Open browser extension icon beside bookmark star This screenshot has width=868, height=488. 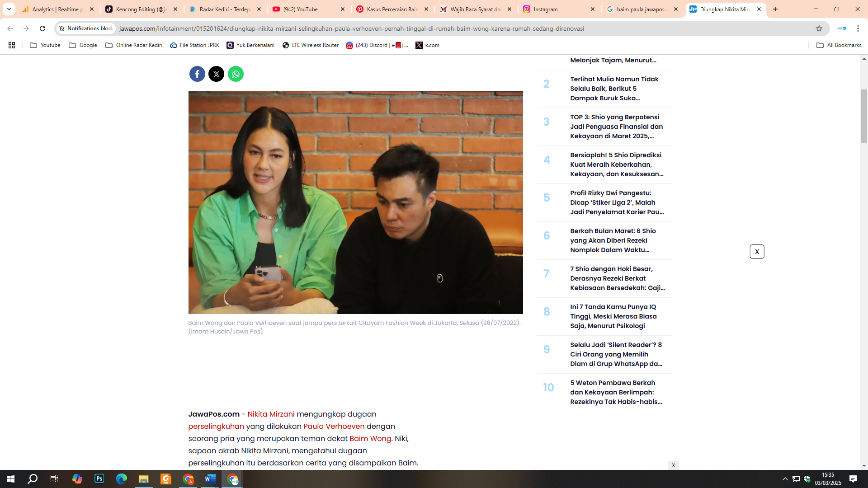841,28
